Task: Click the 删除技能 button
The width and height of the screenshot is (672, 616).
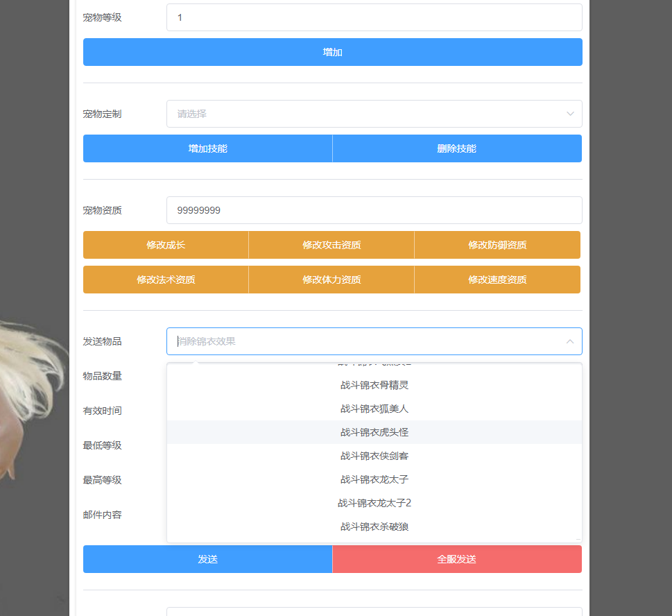Action: tap(457, 148)
